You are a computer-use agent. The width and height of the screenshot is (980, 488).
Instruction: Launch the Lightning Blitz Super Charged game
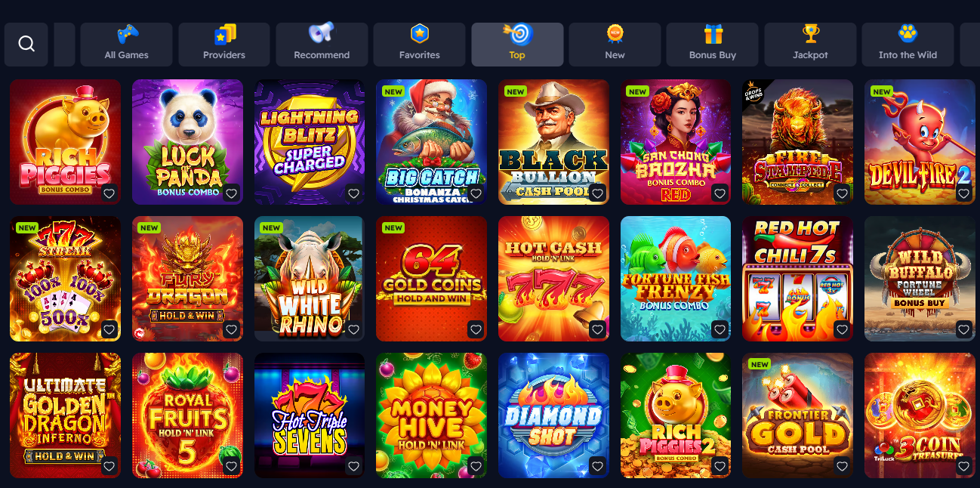click(310, 142)
